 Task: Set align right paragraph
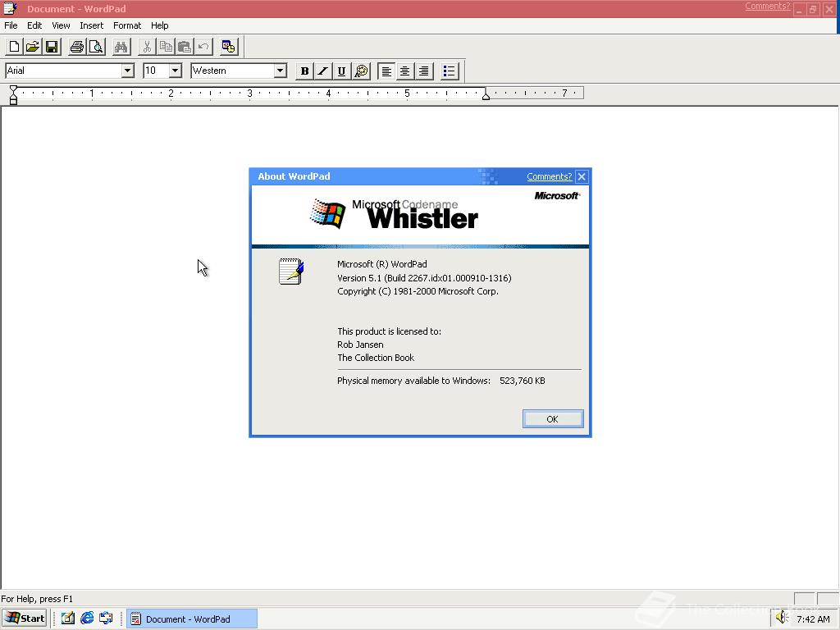(424, 71)
